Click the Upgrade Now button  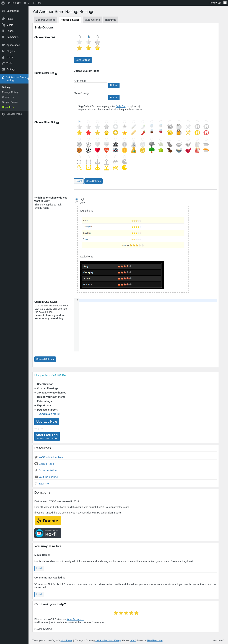click(x=46, y=422)
